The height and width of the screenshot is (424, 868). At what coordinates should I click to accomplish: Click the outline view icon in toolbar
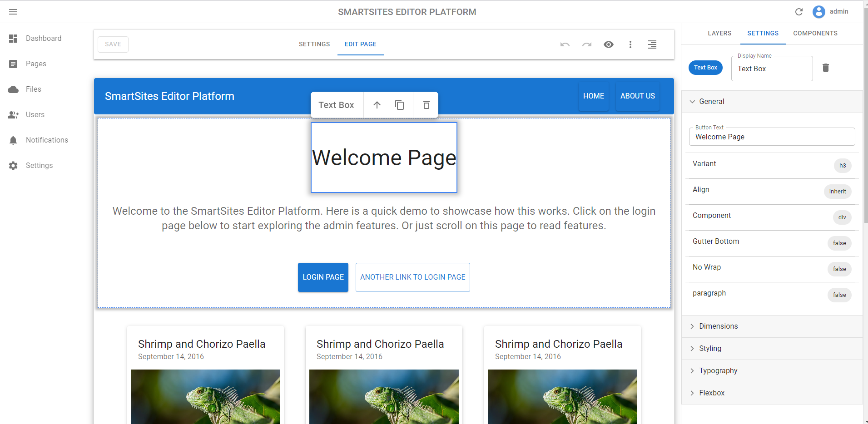click(x=652, y=44)
